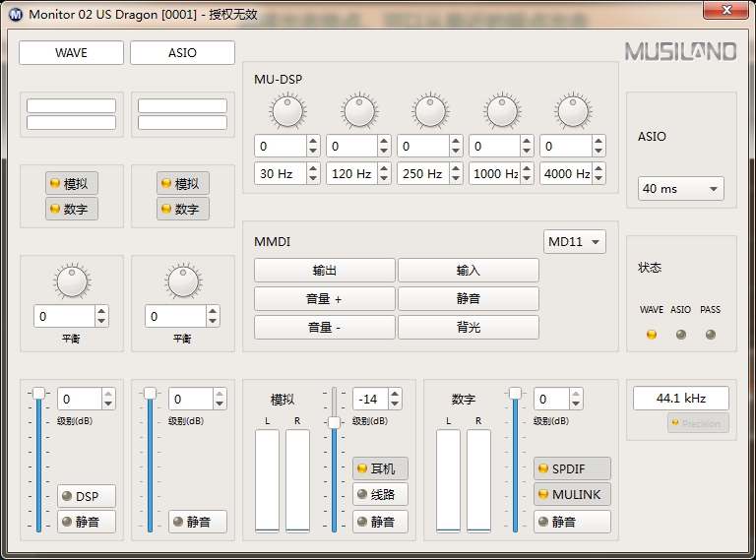
Task: Click the ASIO channel balance knob
Action: click(183, 282)
